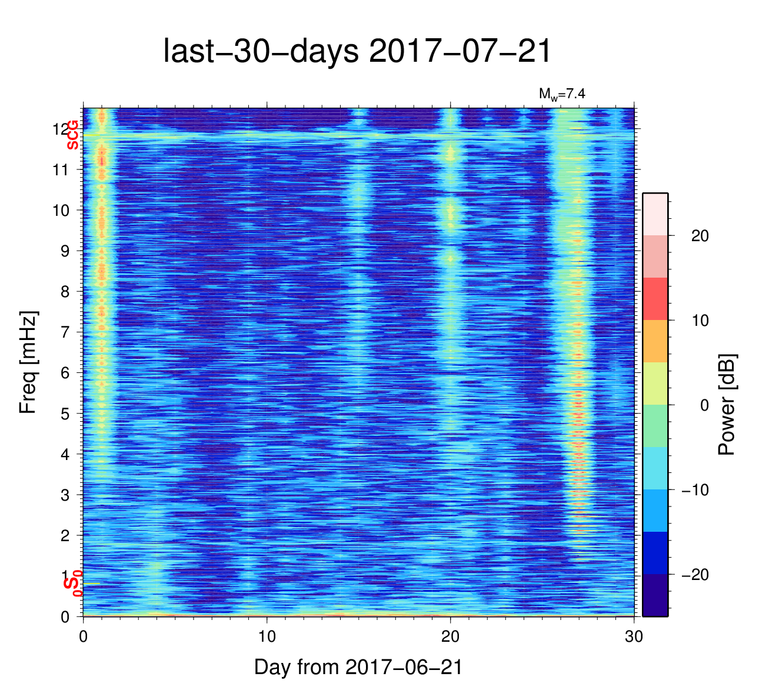
Task: Pick the palest pink top colorbar segment
Action: click(655, 214)
